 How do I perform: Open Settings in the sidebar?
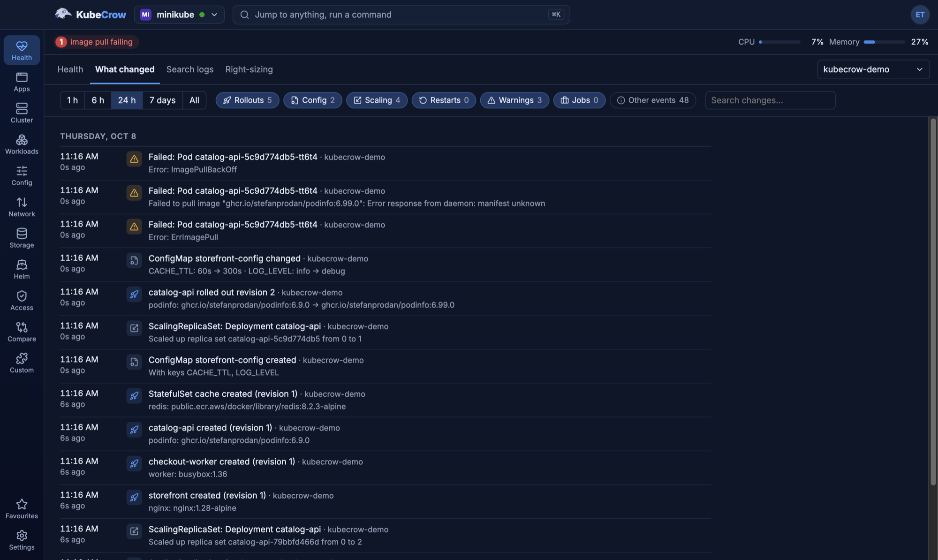tap(22, 540)
